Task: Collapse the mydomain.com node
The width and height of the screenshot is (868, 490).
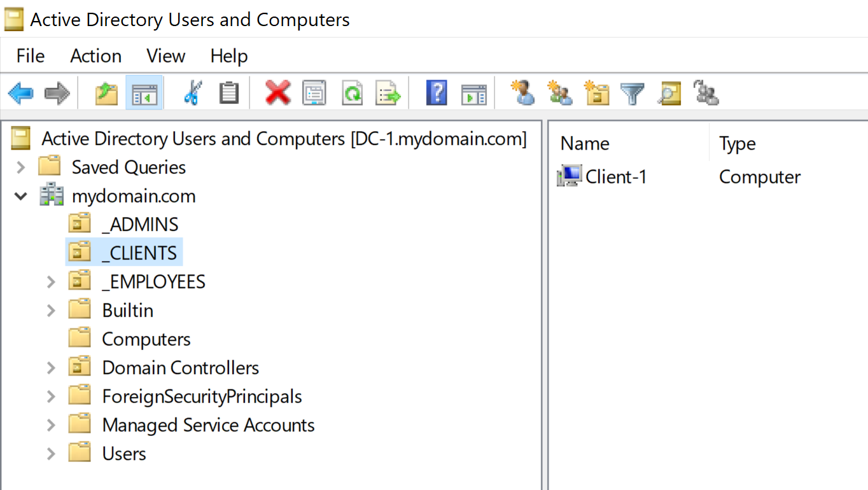Action: [x=21, y=196]
